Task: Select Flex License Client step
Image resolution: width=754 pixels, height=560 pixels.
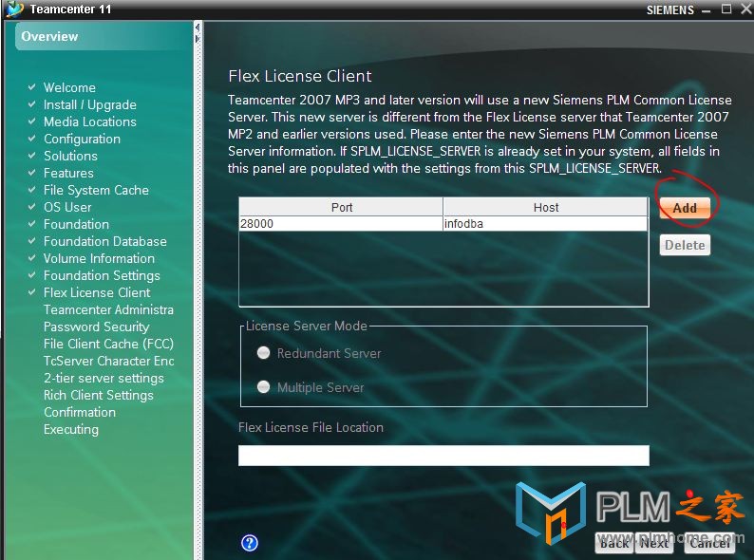Action: click(97, 292)
